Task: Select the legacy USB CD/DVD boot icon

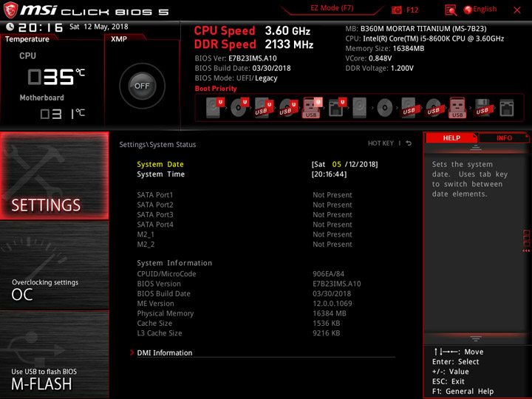Action: pos(434,108)
